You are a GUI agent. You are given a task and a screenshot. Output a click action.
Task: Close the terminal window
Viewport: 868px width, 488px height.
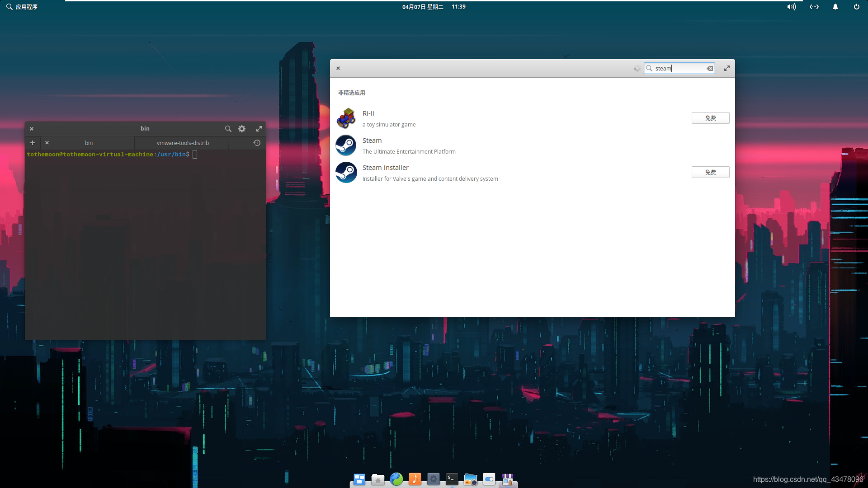pyautogui.click(x=32, y=129)
